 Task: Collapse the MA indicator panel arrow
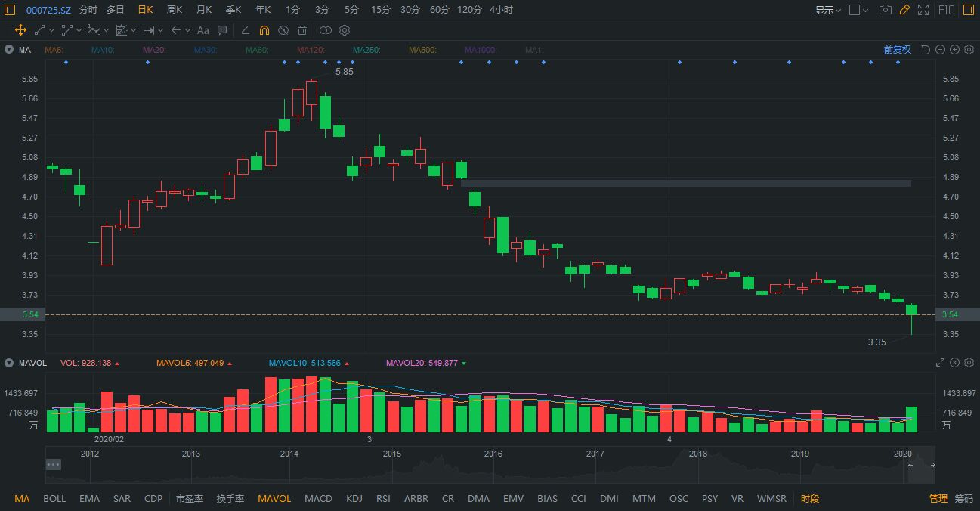[x=9, y=50]
